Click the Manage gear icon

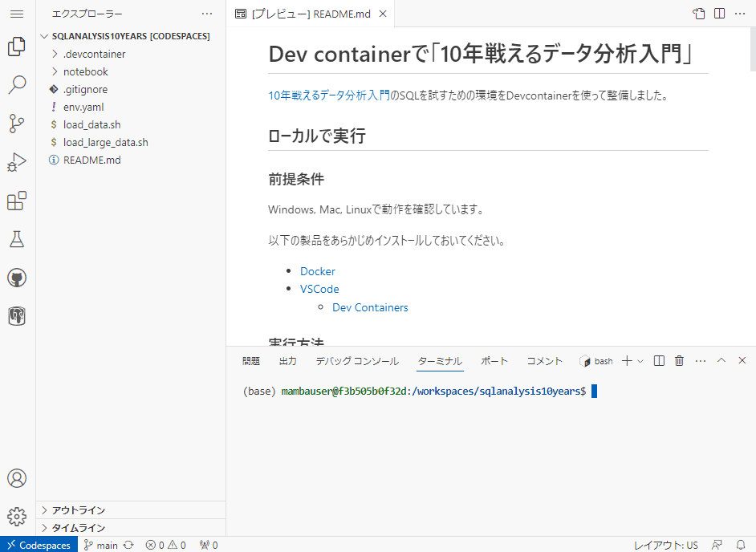pyautogui.click(x=17, y=516)
